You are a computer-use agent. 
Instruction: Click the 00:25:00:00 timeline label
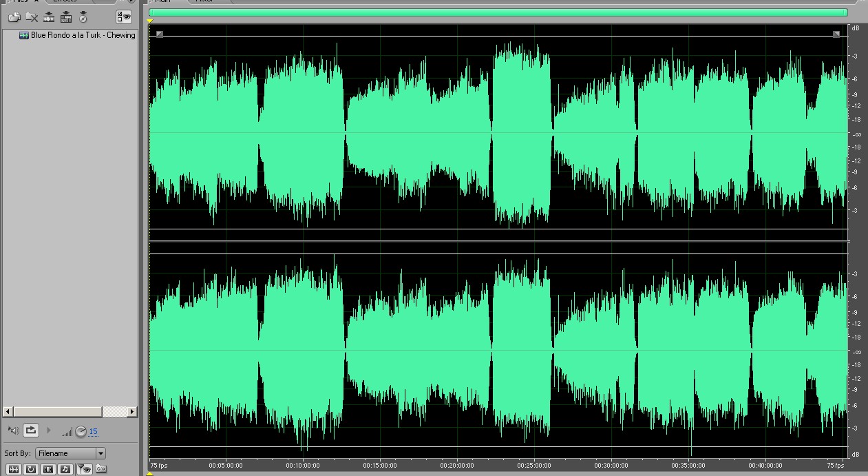(534, 466)
